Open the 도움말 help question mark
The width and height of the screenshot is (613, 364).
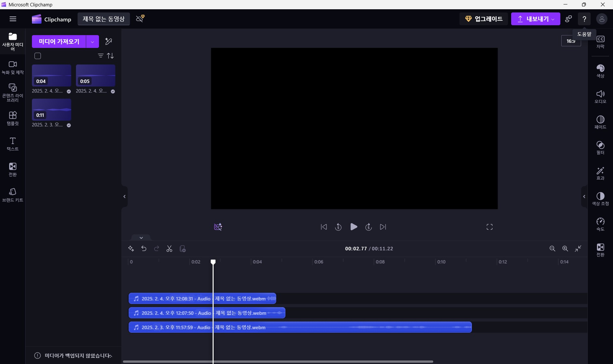[x=584, y=19]
